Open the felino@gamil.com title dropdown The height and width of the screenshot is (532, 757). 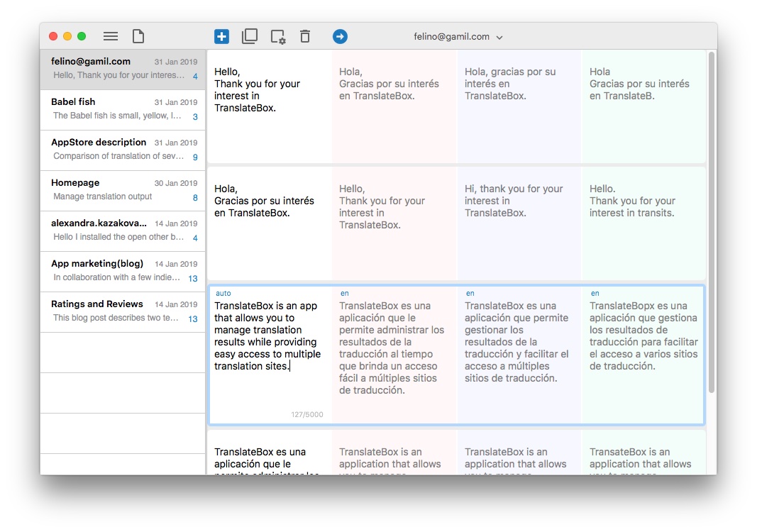coord(458,37)
